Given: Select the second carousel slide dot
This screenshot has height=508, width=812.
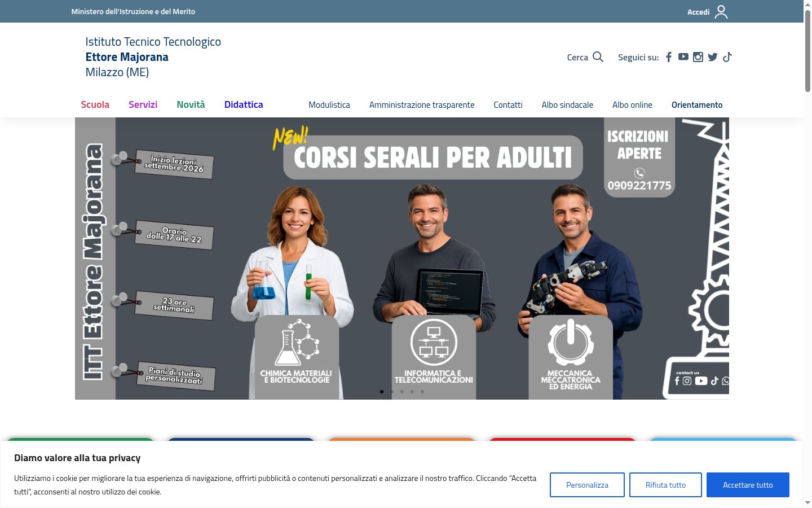Looking at the screenshot, I should (x=392, y=392).
